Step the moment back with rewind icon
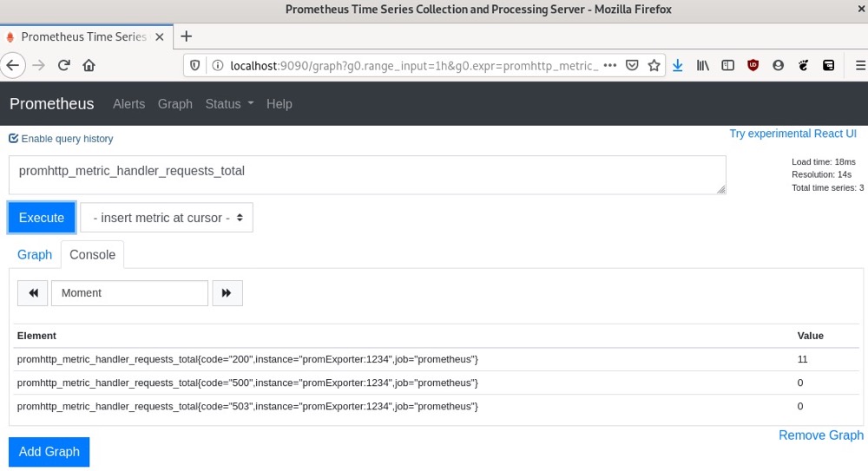The image size is (868, 471). pos(33,293)
